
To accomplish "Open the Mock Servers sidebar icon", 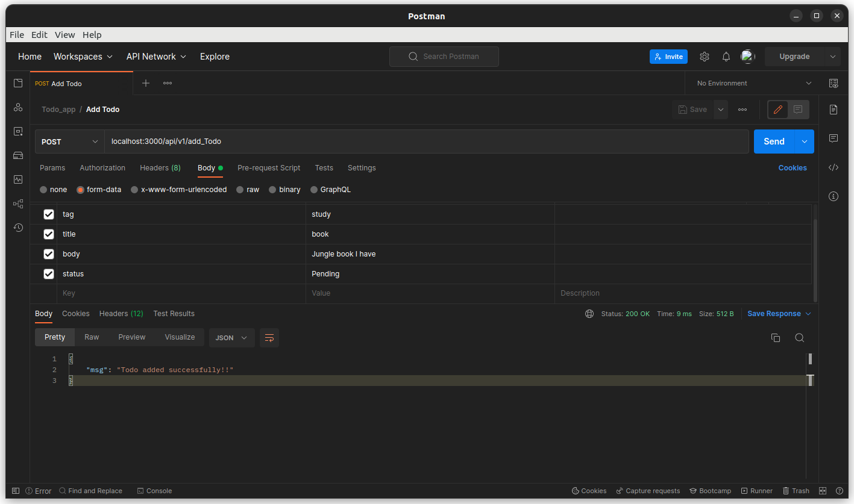I will point(18,155).
